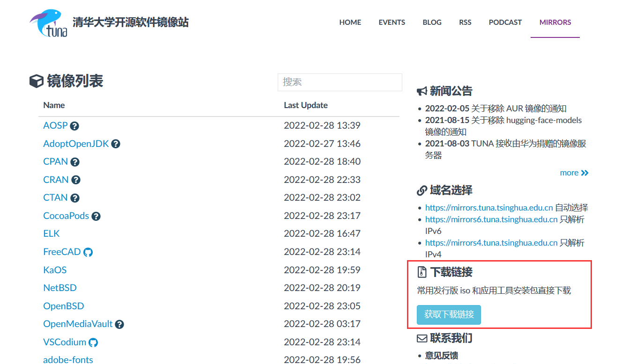Click the CTAN help icon
This screenshot has height=364, width=636.
(75, 198)
